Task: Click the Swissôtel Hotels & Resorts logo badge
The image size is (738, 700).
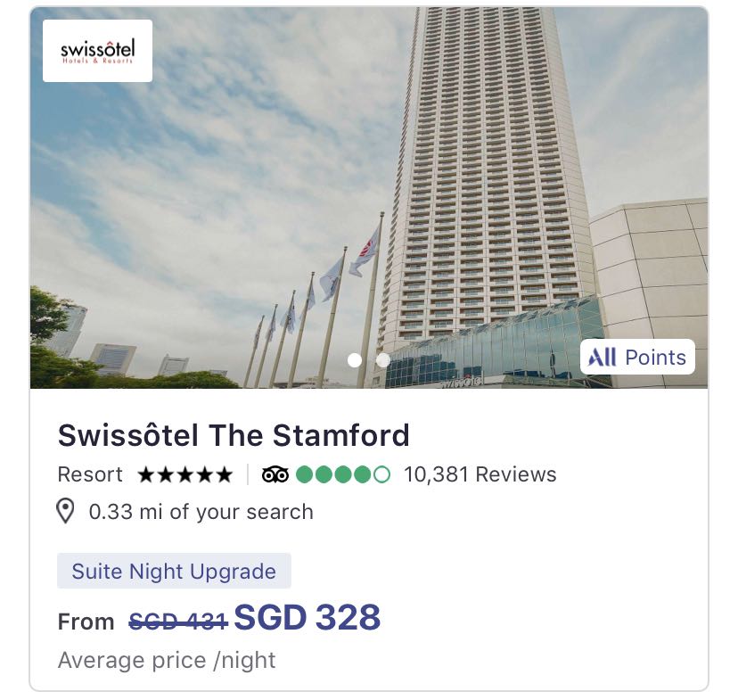Action: pos(97,51)
